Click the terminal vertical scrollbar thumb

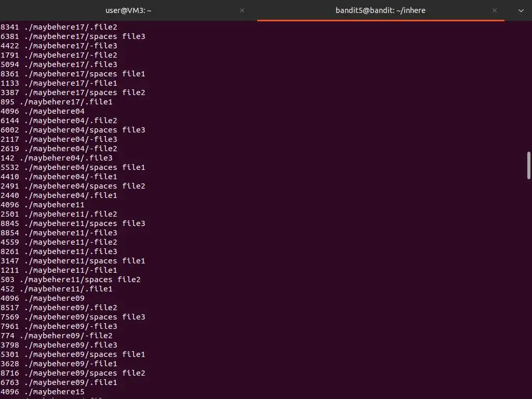pyautogui.click(x=528, y=166)
